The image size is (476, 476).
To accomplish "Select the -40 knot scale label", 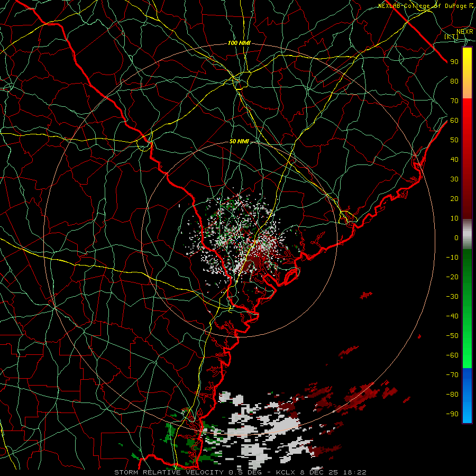I will coord(452,316).
